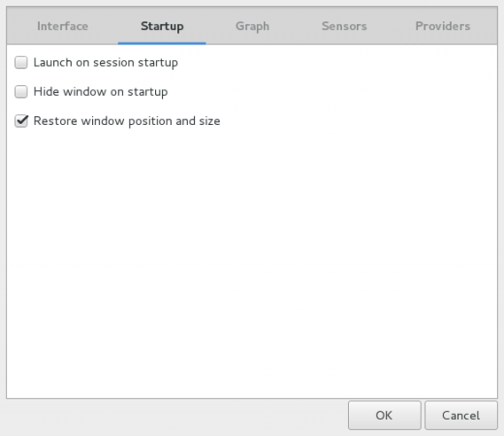The image size is (504, 436).
Task: Click the word 'size' in the Restore option
Action: pos(209,121)
